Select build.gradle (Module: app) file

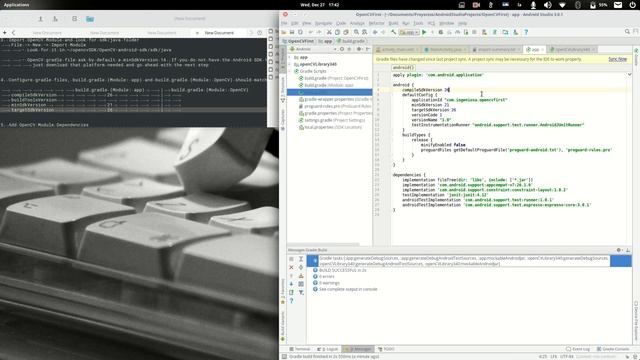coord(326,85)
